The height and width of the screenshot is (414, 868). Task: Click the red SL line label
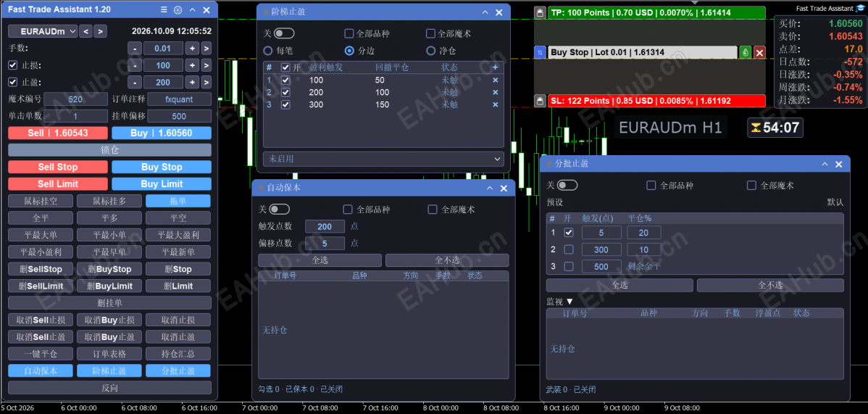(656, 101)
